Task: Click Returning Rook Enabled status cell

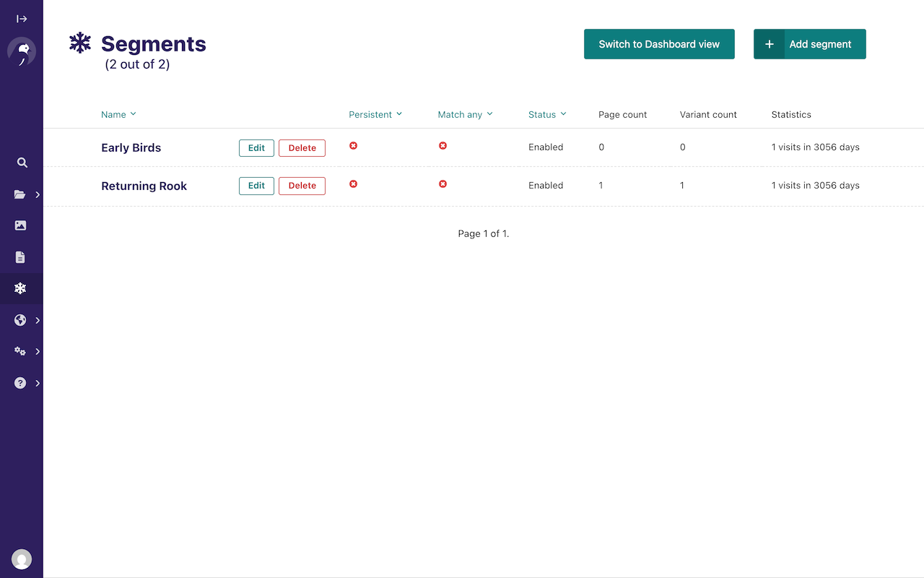Action: tap(546, 185)
